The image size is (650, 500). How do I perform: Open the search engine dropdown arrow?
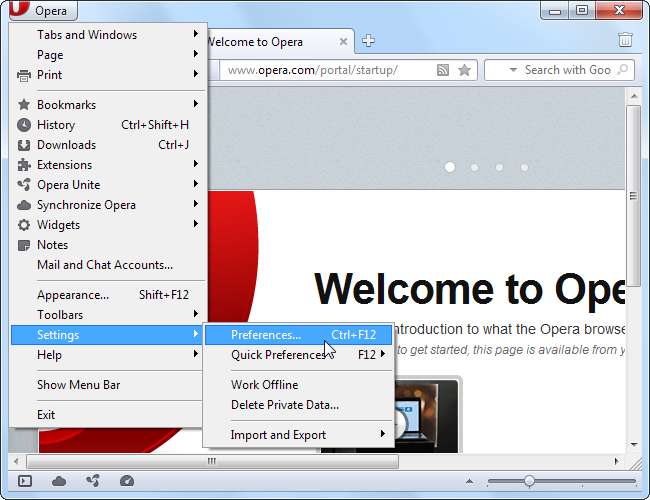tap(512, 70)
